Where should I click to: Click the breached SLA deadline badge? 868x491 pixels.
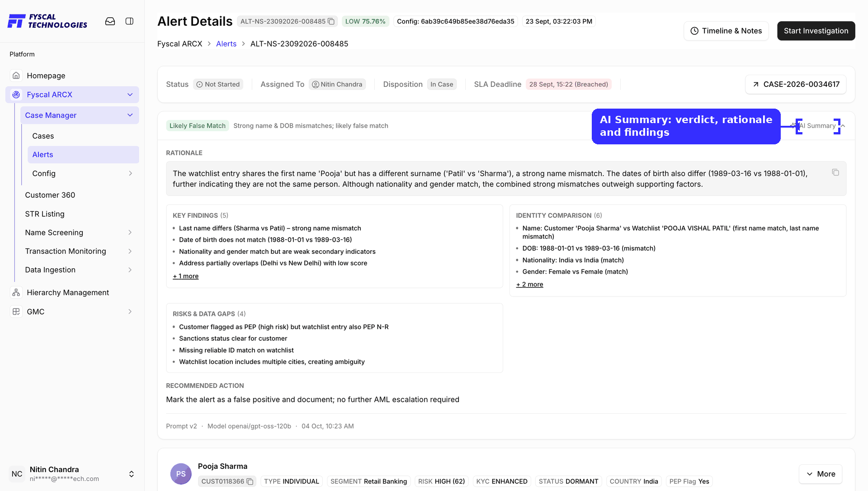(x=569, y=84)
